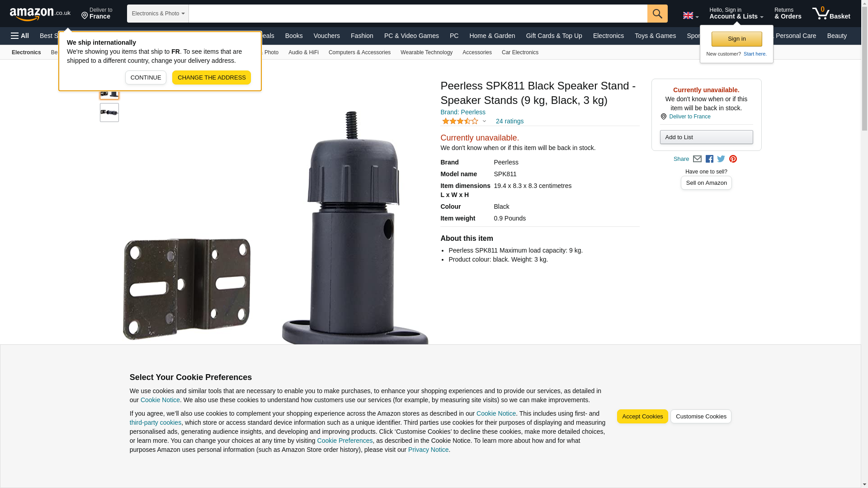Open the All hamburger menu
The height and width of the screenshot is (488, 868).
[20, 36]
